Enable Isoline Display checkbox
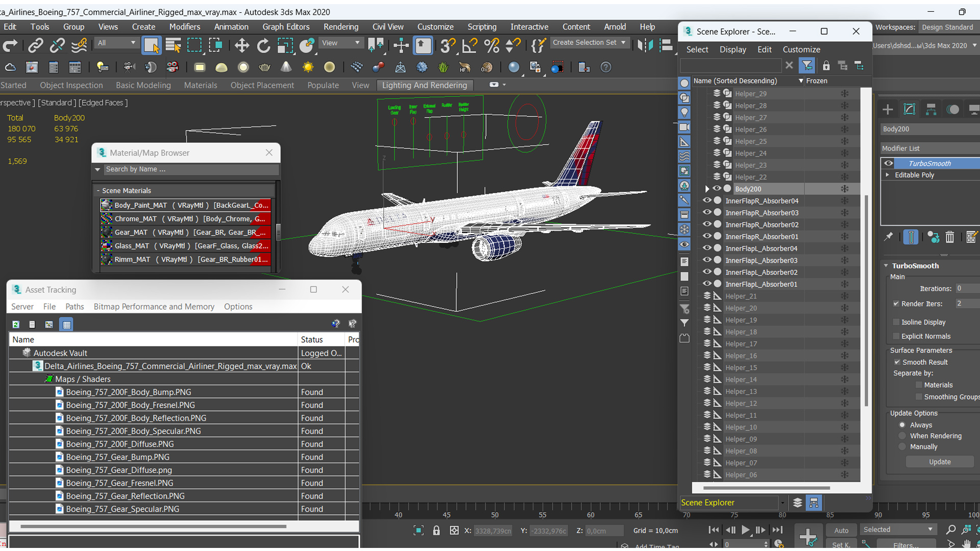 896,322
